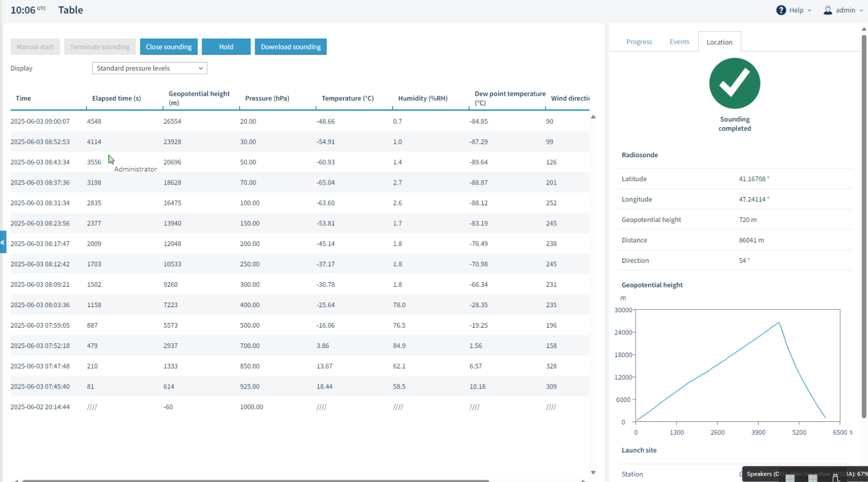The height and width of the screenshot is (482, 868).
Task: Click the green Sounding completed checkmark icon
Action: [x=735, y=83]
